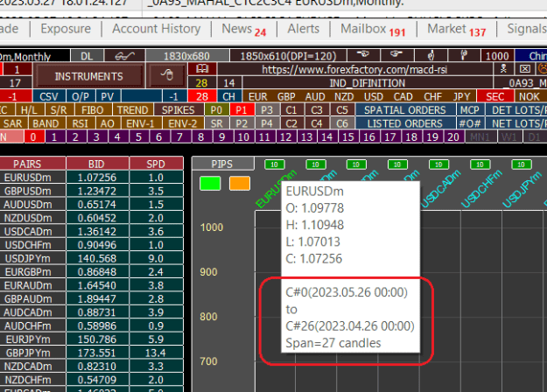Viewport: 547px width, 392px height.
Task: Select number button 20 in purple row
Action: [x=453, y=136]
